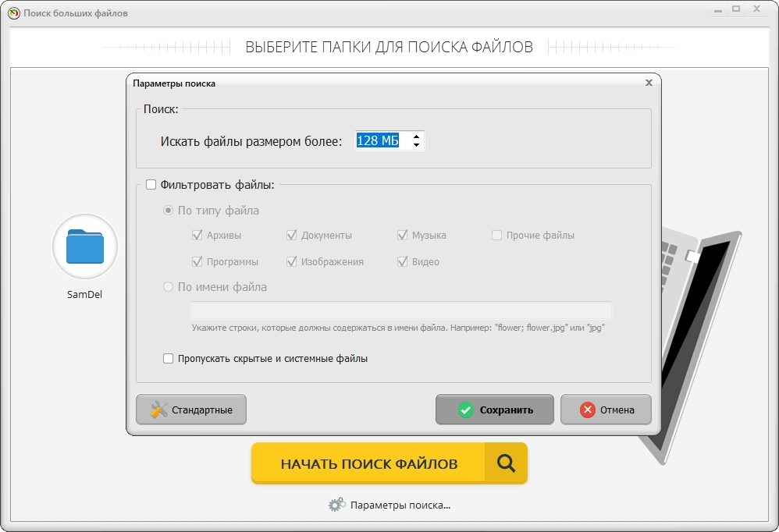The image size is (779, 532).
Task: Click the gear icon beside Параметры поиска
Action: point(336,505)
